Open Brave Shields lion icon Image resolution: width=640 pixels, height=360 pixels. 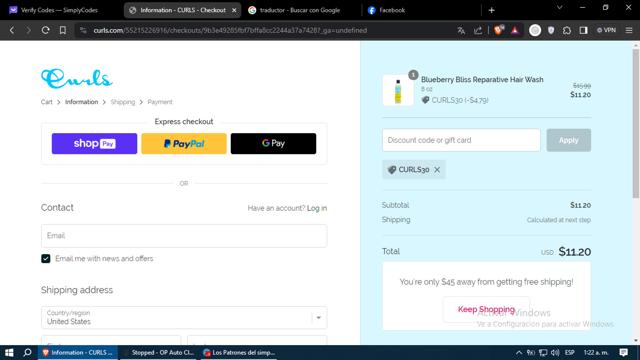point(498,30)
